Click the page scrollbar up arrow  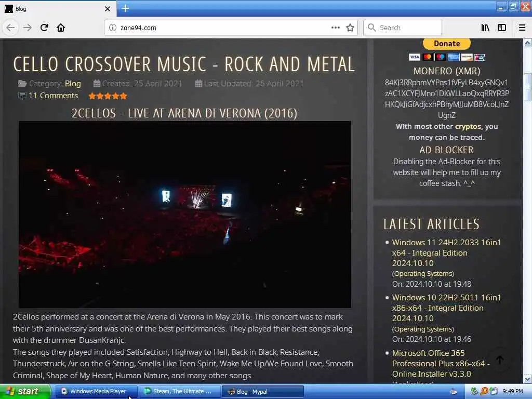pos(528,43)
